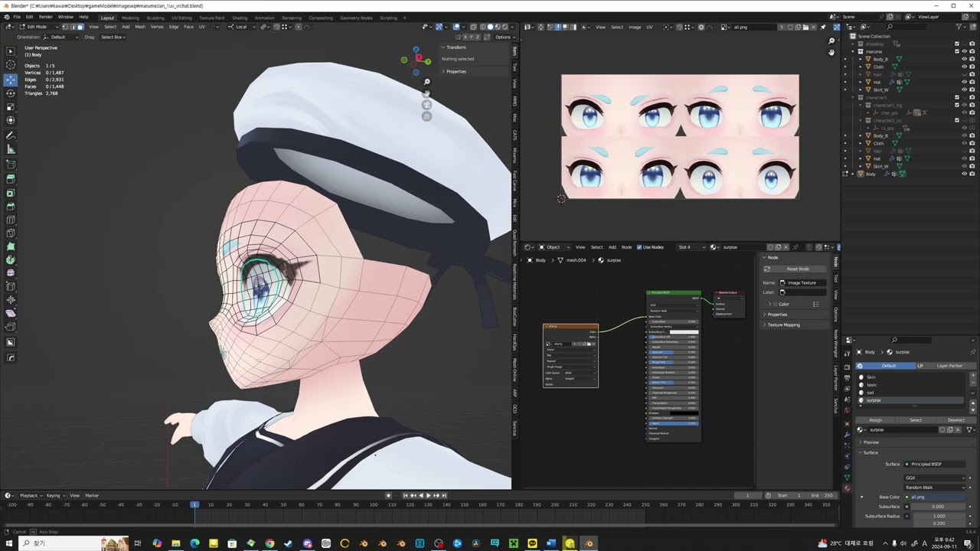Viewport: 980px width, 551px height.
Task: Select the Annotate pencil tool
Action: pos(11,135)
